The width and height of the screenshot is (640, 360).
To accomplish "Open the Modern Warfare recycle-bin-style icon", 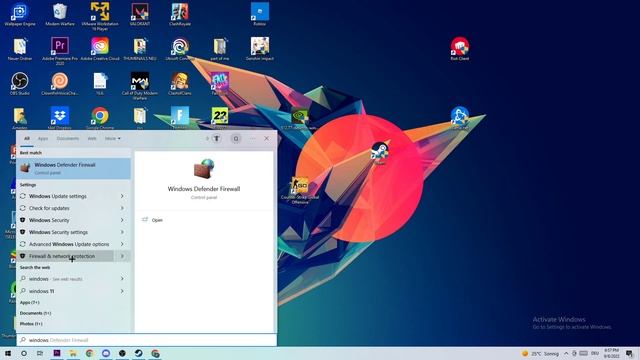I will point(60,15).
